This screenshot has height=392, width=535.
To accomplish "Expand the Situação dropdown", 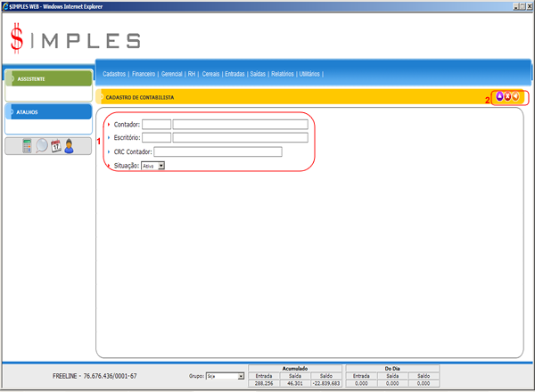I will coord(160,166).
